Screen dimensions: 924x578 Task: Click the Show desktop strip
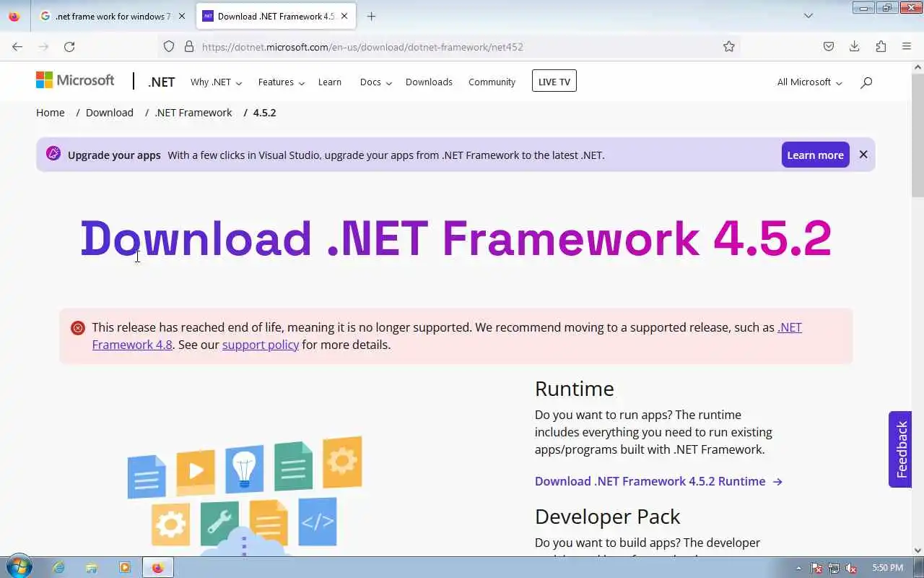(919, 568)
